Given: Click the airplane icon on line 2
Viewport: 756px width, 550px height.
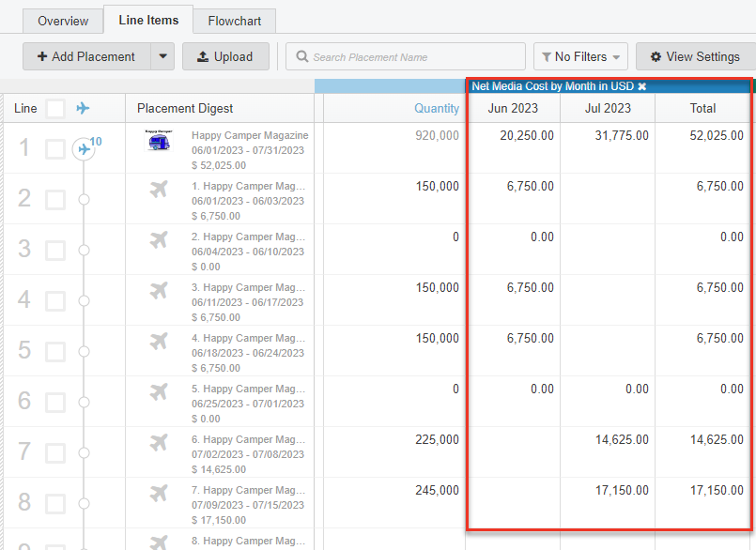Looking at the screenshot, I should pos(158,190).
